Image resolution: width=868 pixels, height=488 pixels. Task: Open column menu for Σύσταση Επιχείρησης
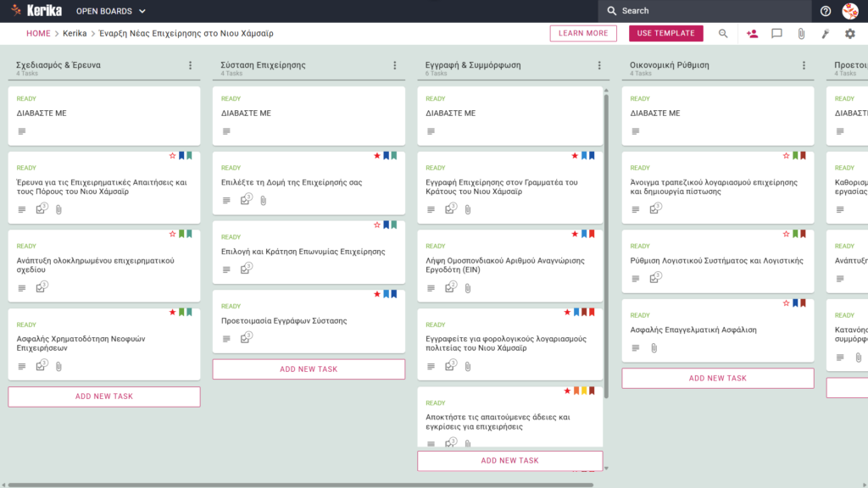coord(395,65)
